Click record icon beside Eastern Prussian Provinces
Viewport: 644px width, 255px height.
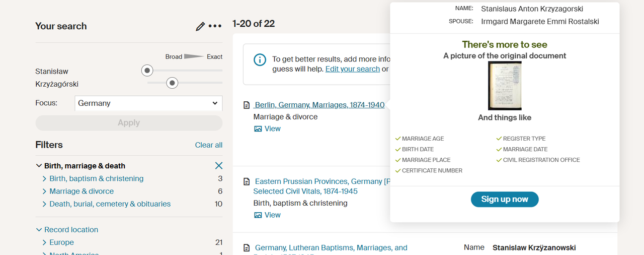point(247,181)
